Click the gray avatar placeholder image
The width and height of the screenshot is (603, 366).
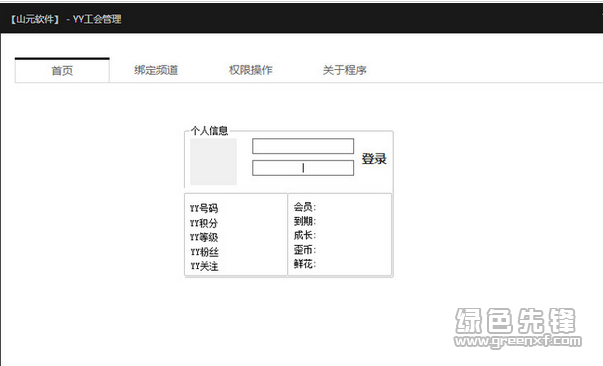(x=213, y=162)
